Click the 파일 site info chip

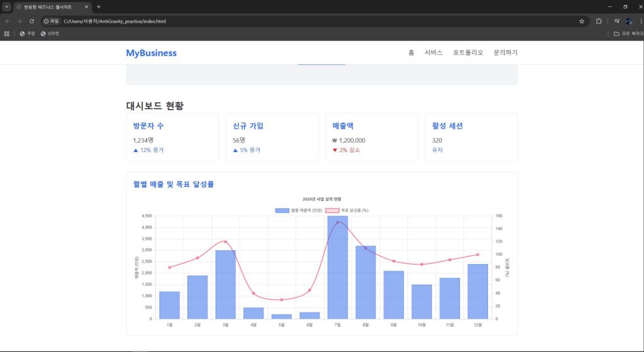[x=52, y=21]
